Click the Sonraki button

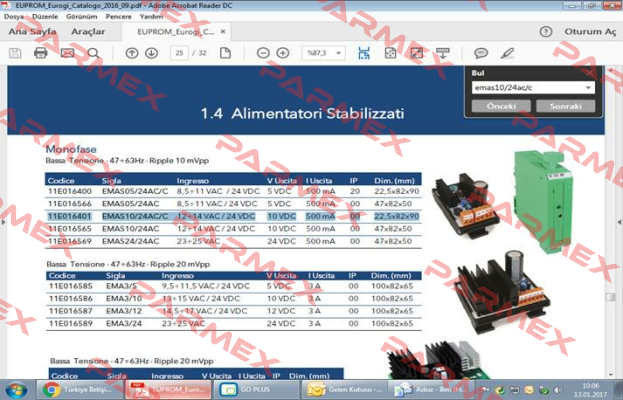click(565, 106)
